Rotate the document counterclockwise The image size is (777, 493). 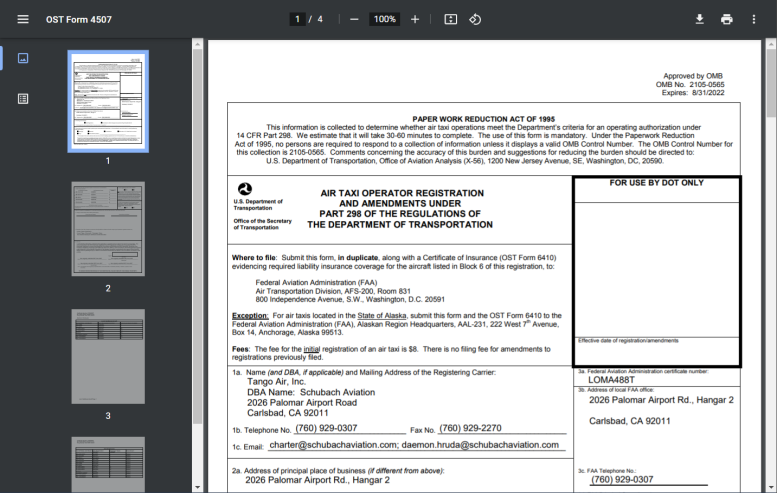[x=475, y=19]
